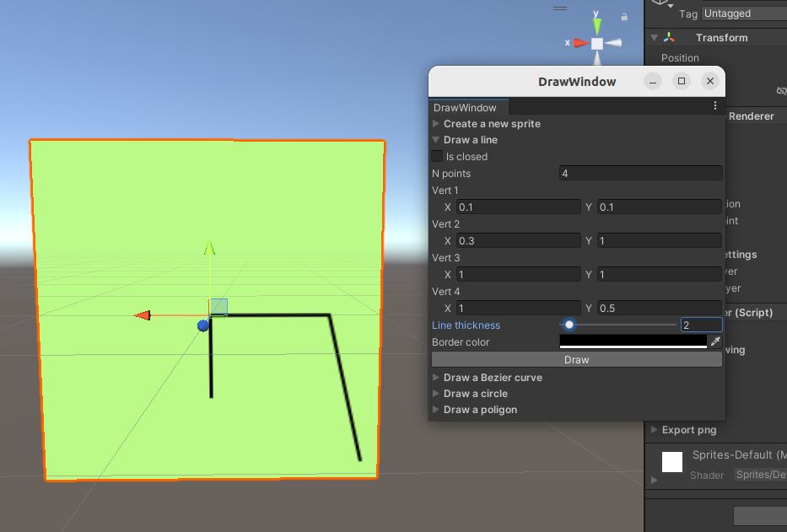Toggle the scene gizmo rotation lock
The width and height of the screenshot is (787, 532).
[x=624, y=16]
